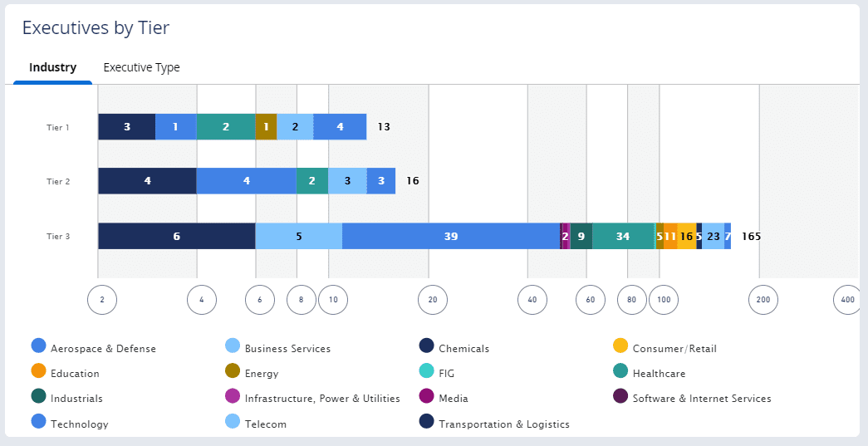Screen dimensions: 868x446
Task: Click the Tier 2 Chemicals segment labeled 4
Action: (147, 181)
